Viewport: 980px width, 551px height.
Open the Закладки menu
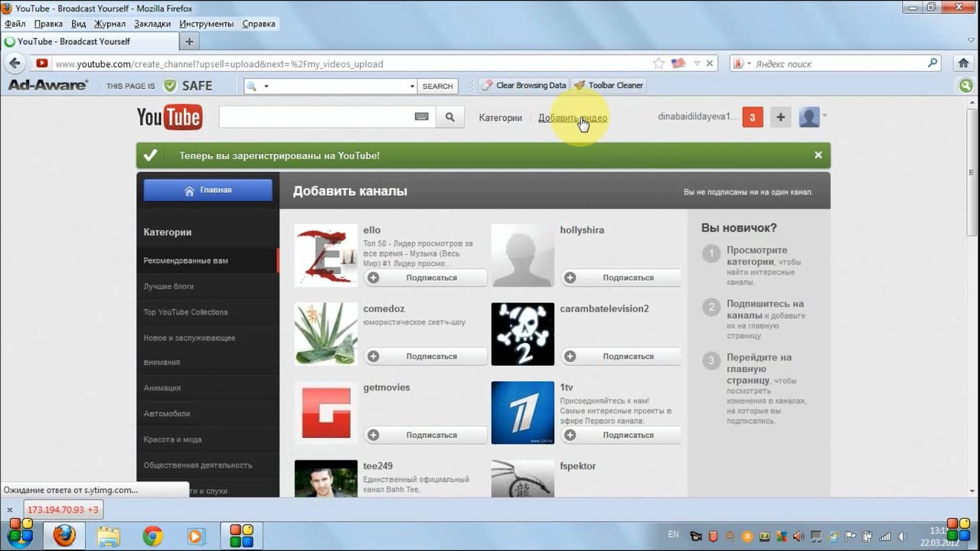pos(152,24)
